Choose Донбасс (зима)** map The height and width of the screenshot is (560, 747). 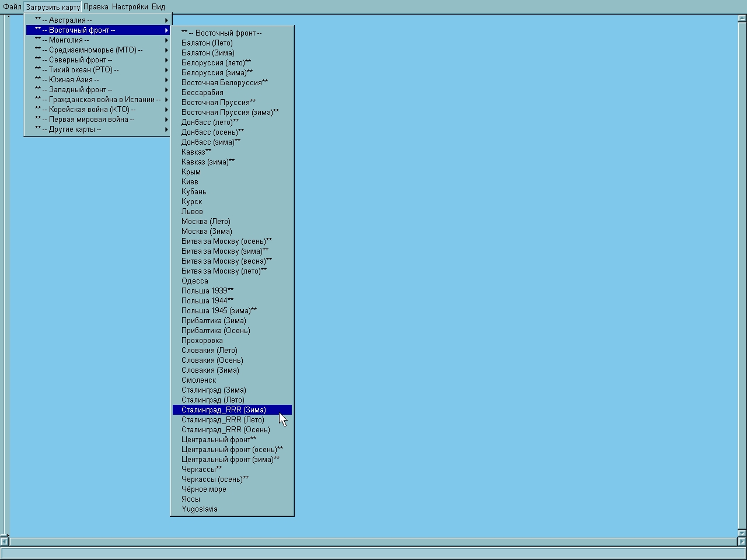pyautogui.click(x=232, y=142)
